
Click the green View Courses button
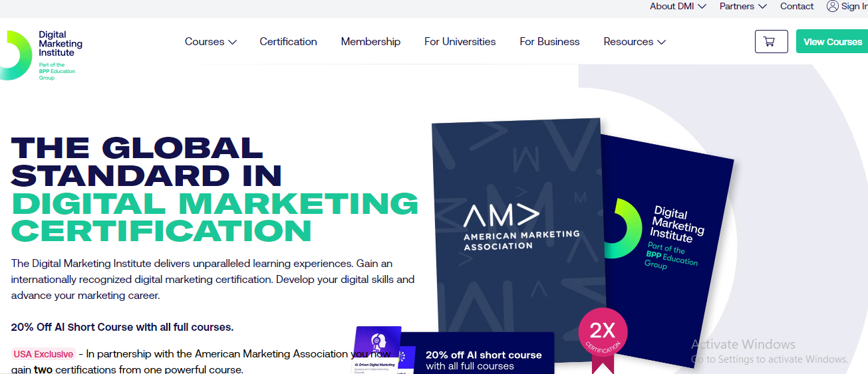pos(832,41)
